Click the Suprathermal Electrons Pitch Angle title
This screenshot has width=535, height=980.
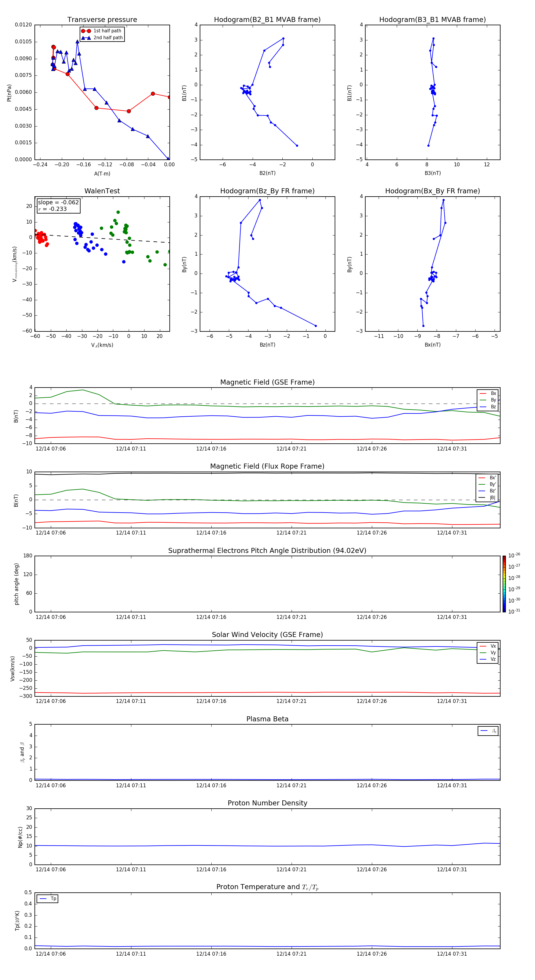pyautogui.click(x=267, y=551)
